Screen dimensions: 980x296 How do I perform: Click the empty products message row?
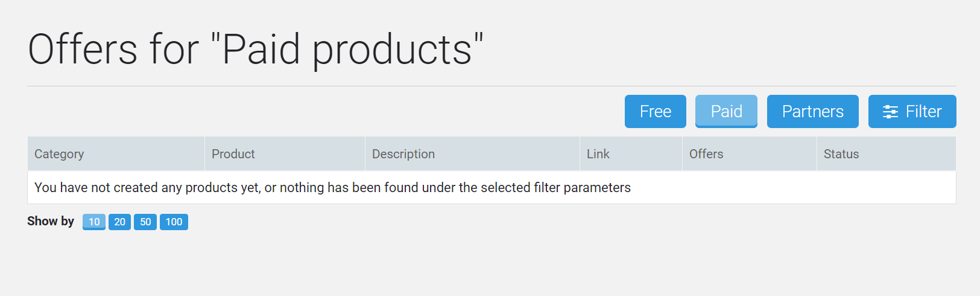point(492,187)
